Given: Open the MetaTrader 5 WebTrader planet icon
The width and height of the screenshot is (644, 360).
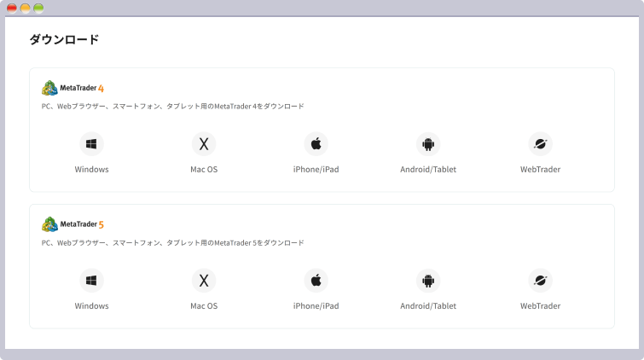Looking at the screenshot, I should pyautogui.click(x=540, y=280).
